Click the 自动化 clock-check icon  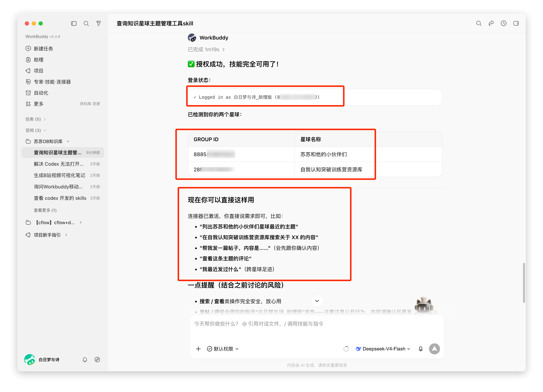point(28,93)
